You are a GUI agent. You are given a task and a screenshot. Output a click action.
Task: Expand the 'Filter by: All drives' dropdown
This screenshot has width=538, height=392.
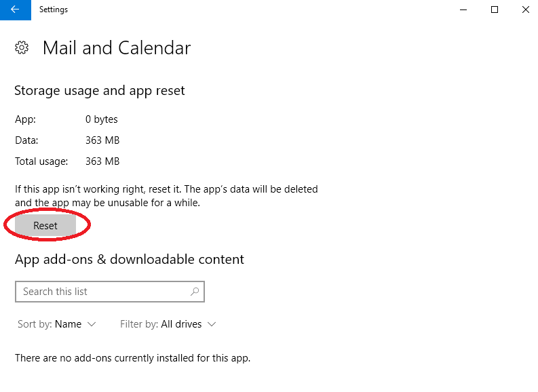168,324
